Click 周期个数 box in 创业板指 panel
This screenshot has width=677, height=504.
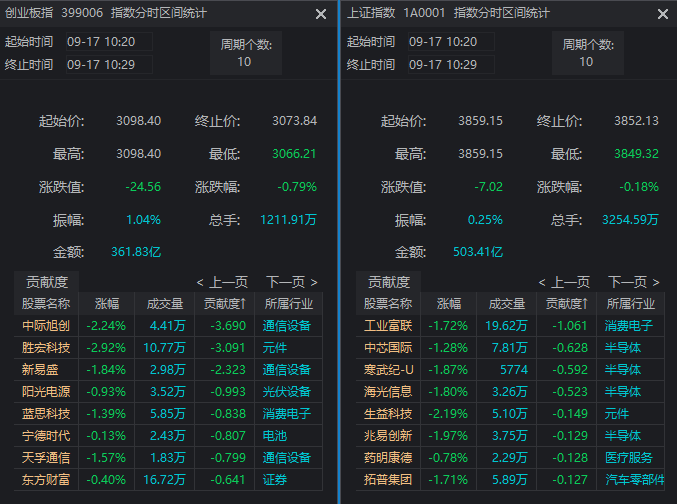[x=244, y=54]
